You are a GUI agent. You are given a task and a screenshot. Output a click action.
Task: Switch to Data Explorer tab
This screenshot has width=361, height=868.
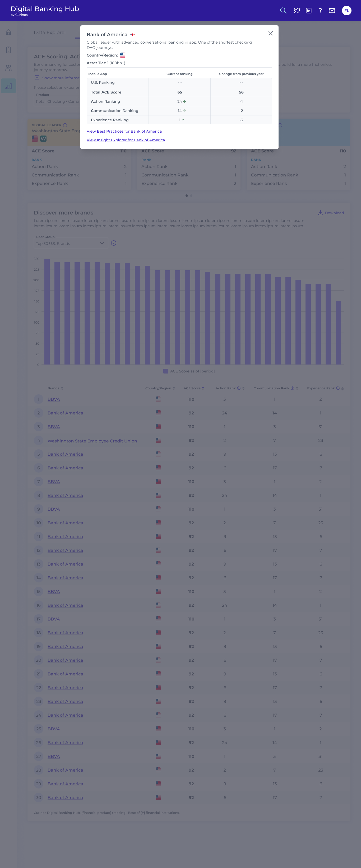tap(50, 32)
